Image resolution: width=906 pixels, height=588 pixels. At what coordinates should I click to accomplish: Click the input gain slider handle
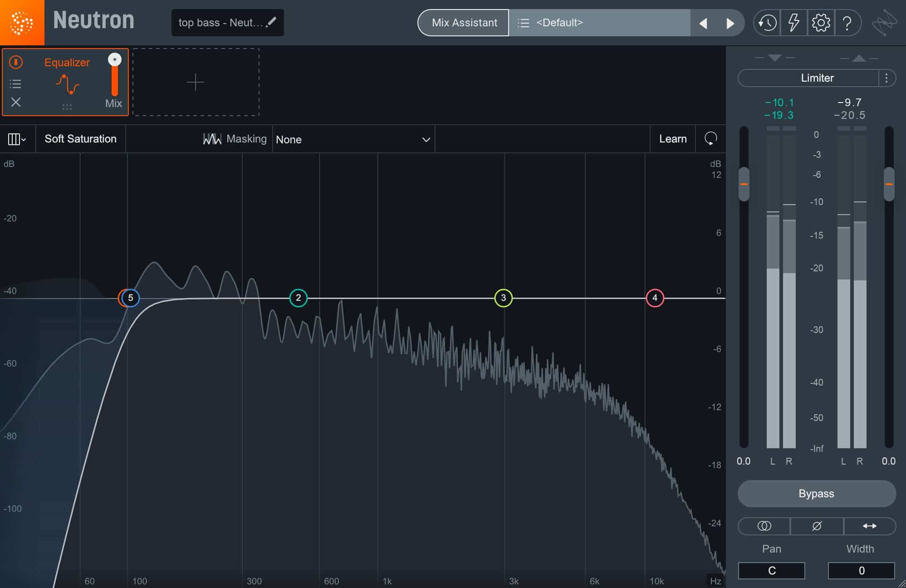point(744,184)
